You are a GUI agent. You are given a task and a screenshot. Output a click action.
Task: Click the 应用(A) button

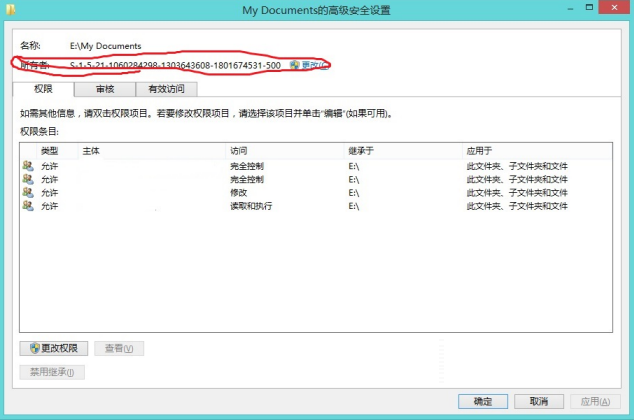[594, 401]
